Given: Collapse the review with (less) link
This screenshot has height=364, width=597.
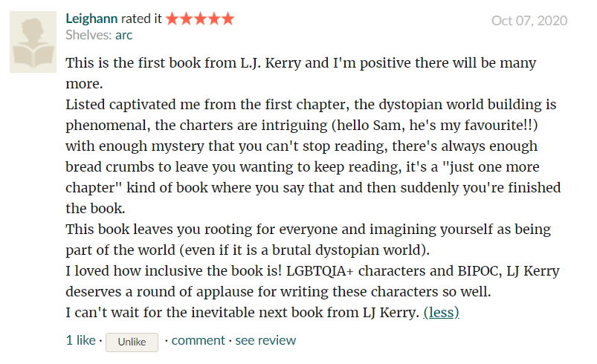Looking at the screenshot, I should [x=442, y=313].
